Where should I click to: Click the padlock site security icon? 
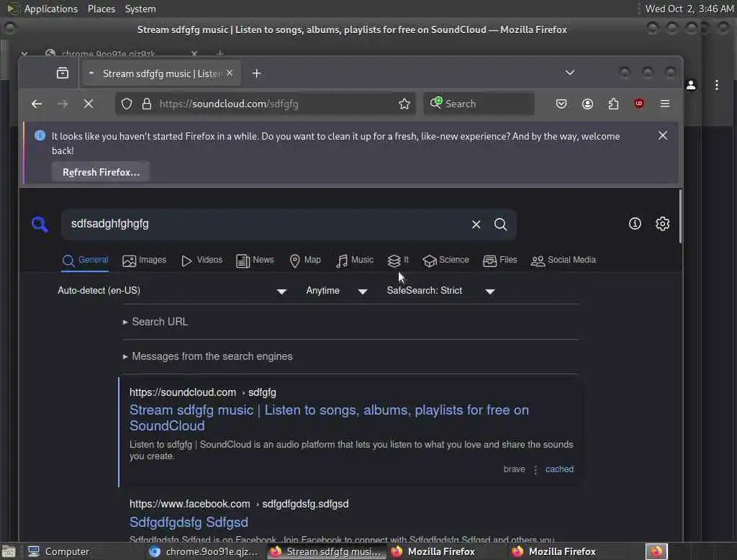[x=147, y=104]
